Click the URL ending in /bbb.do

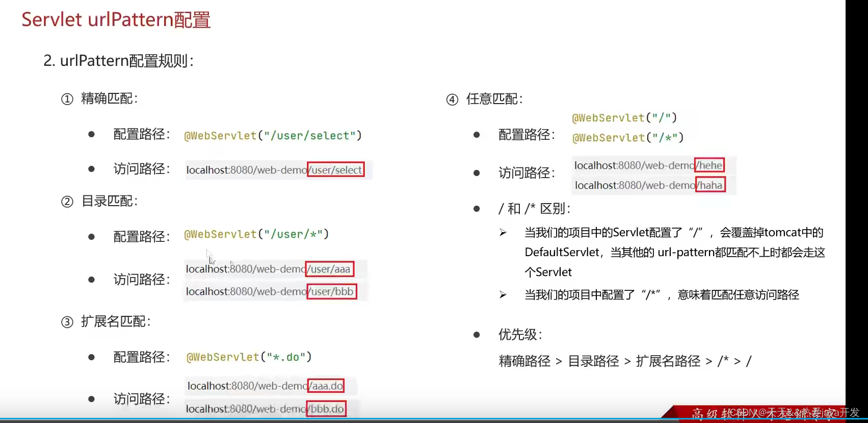click(266, 409)
